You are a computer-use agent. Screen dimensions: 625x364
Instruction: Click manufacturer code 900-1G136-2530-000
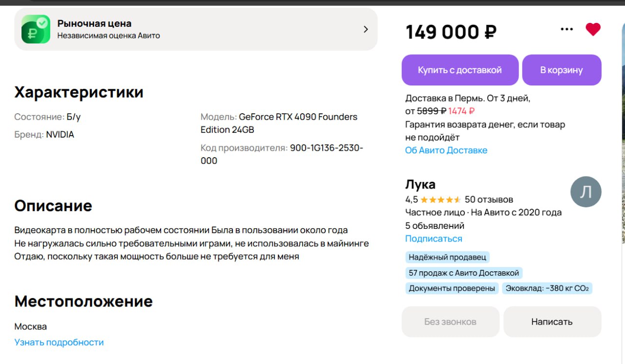coord(282,154)
